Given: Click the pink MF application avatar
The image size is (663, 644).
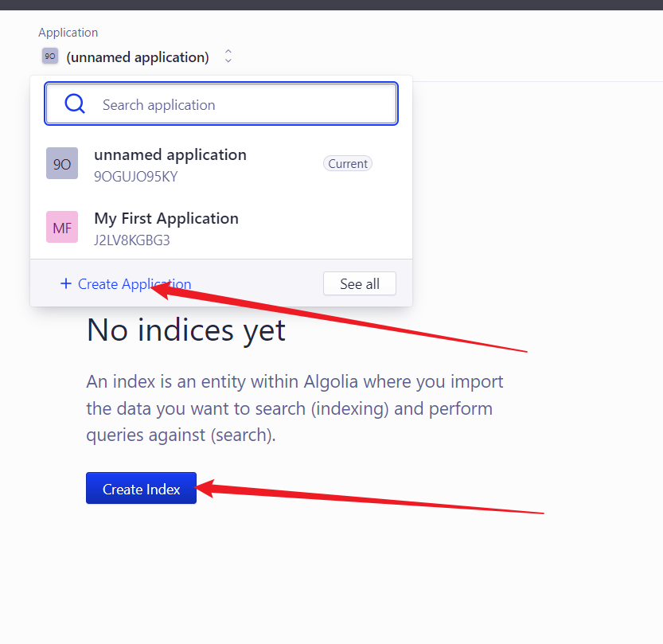Looking at the screenshot, I should pyautogui.click(x=62, y=227).
